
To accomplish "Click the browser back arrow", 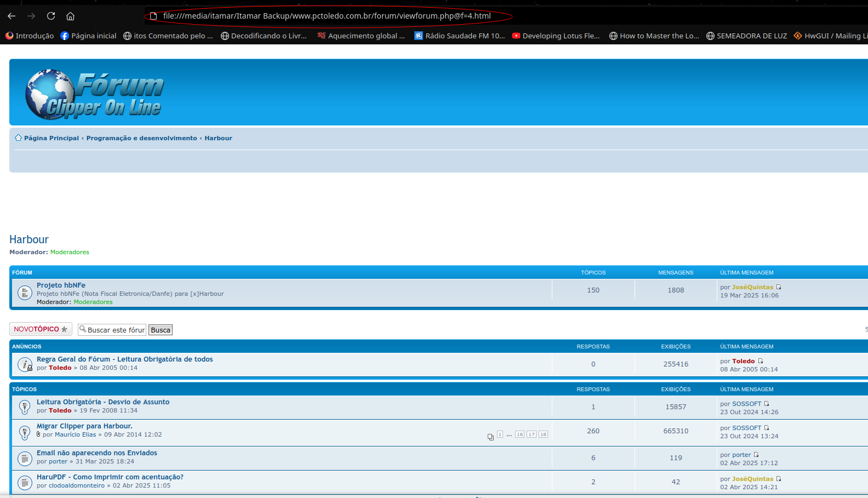I will (12, 16).
